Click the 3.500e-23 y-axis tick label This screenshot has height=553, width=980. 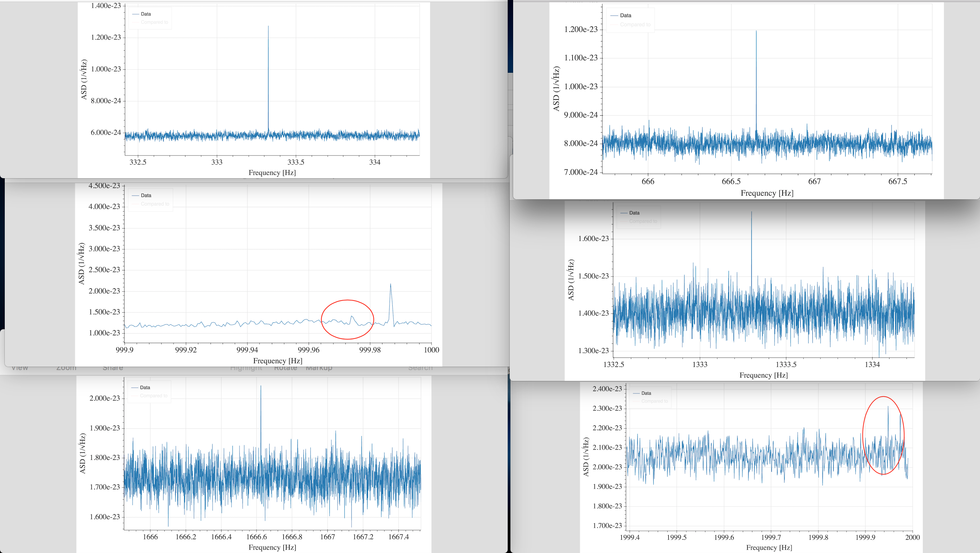click(104, 228)
